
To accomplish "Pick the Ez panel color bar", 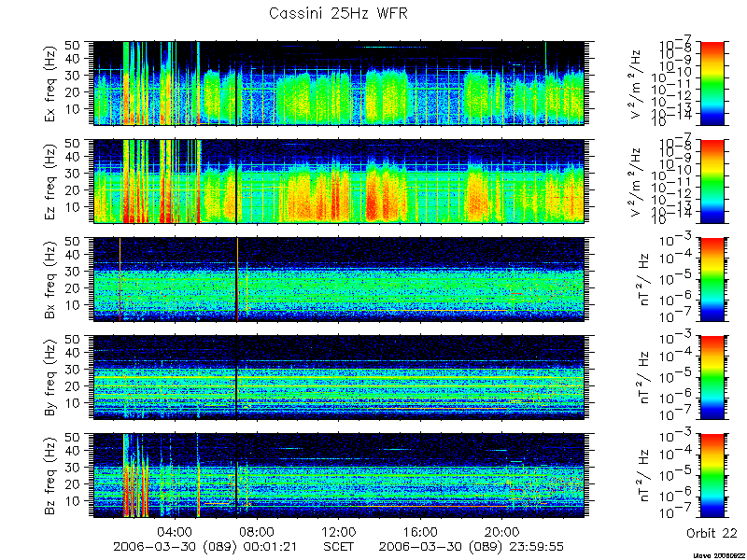I will (x=712, y=181).
